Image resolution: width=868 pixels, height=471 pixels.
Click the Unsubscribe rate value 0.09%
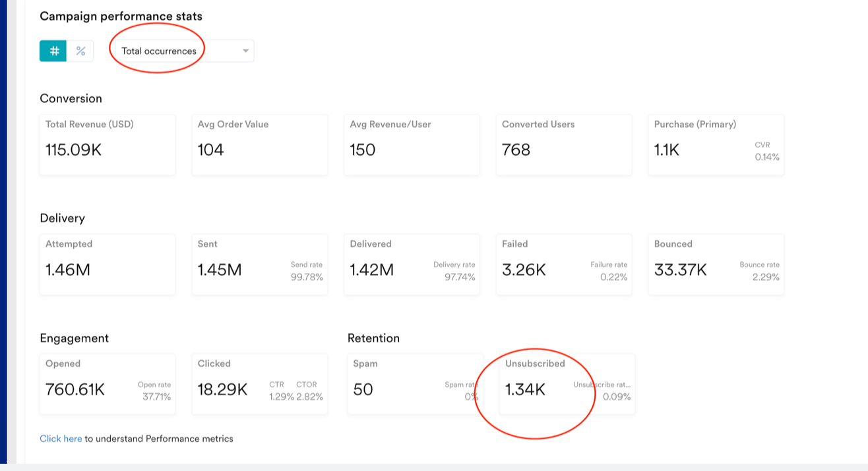pos(617,397)
